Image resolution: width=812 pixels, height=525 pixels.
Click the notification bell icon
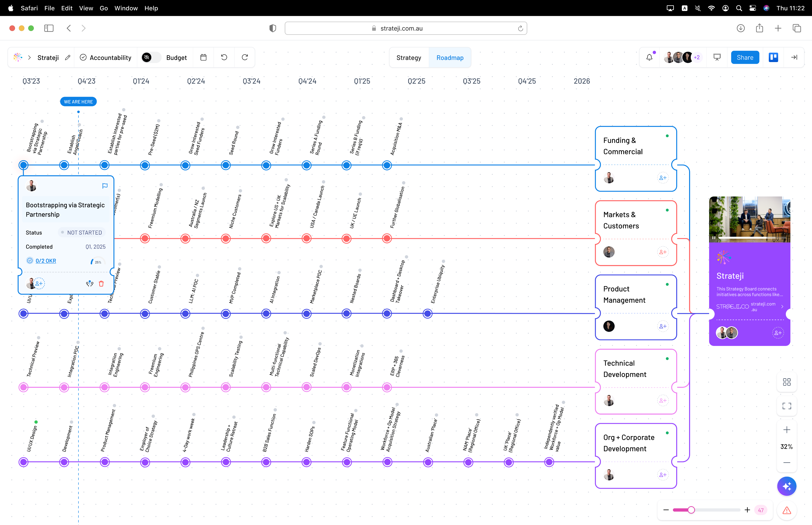click(x=649, y=57)
